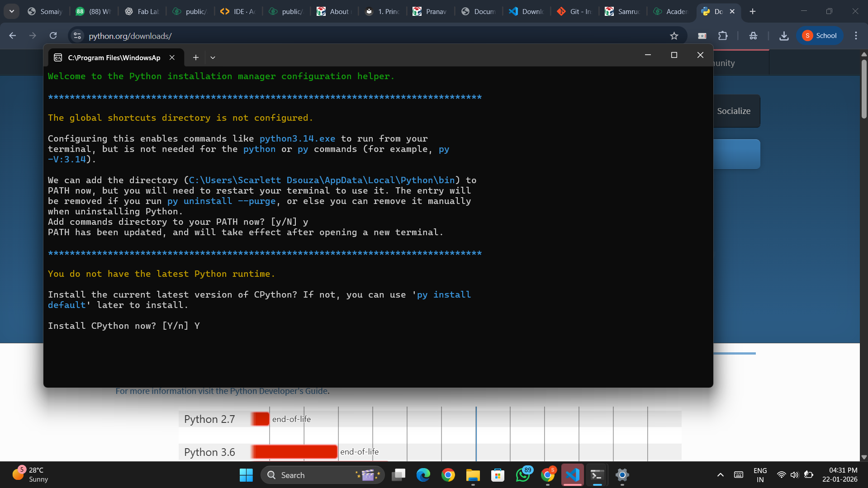View site information icon in address bar
This screenshot has height=488, width=868.
(x=77, y=36)
